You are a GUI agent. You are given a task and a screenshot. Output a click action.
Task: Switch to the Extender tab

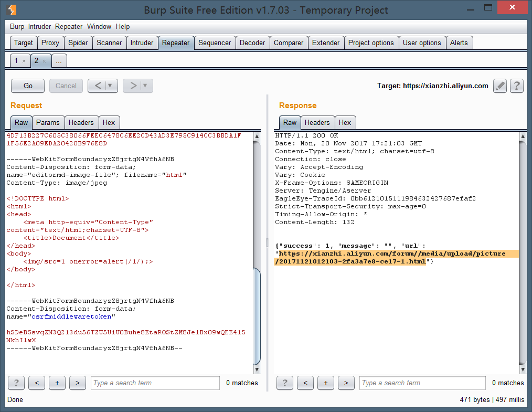tap(326, 43)
